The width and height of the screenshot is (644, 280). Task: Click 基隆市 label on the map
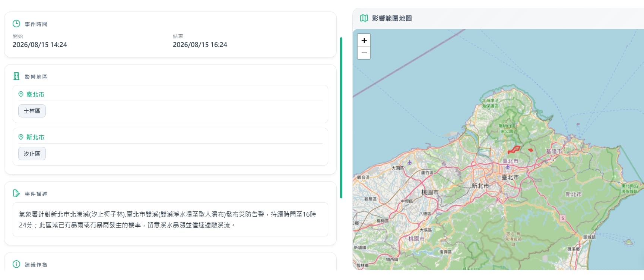pyautogui.click(x=554, y=151)
